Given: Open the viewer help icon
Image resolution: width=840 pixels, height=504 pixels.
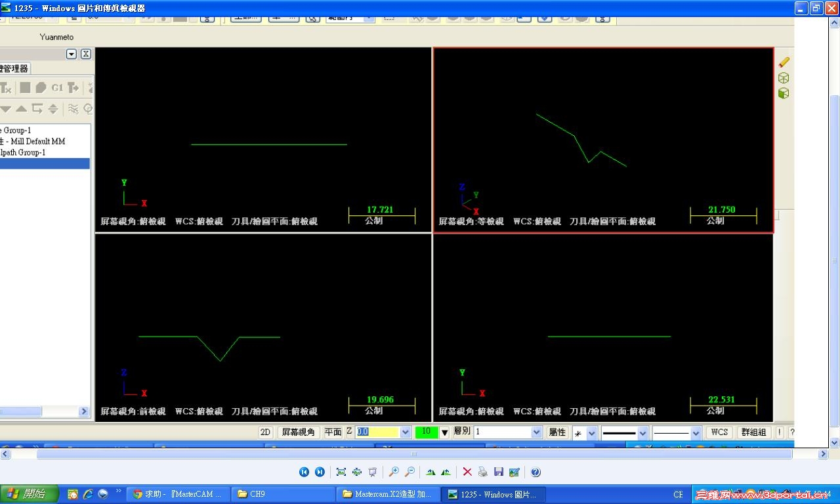Looking at the screenshot, I should tap(535, 472).
